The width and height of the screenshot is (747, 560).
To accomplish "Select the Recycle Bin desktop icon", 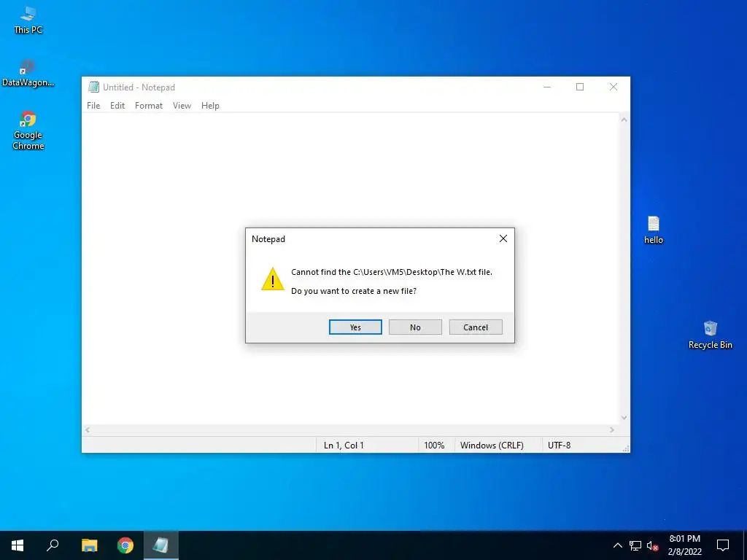I will point(711,335).
